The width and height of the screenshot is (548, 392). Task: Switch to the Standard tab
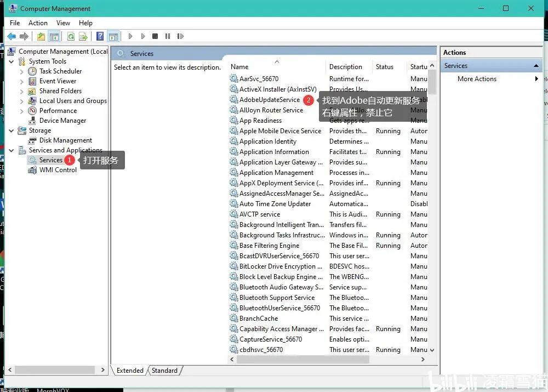click(164, 370)
